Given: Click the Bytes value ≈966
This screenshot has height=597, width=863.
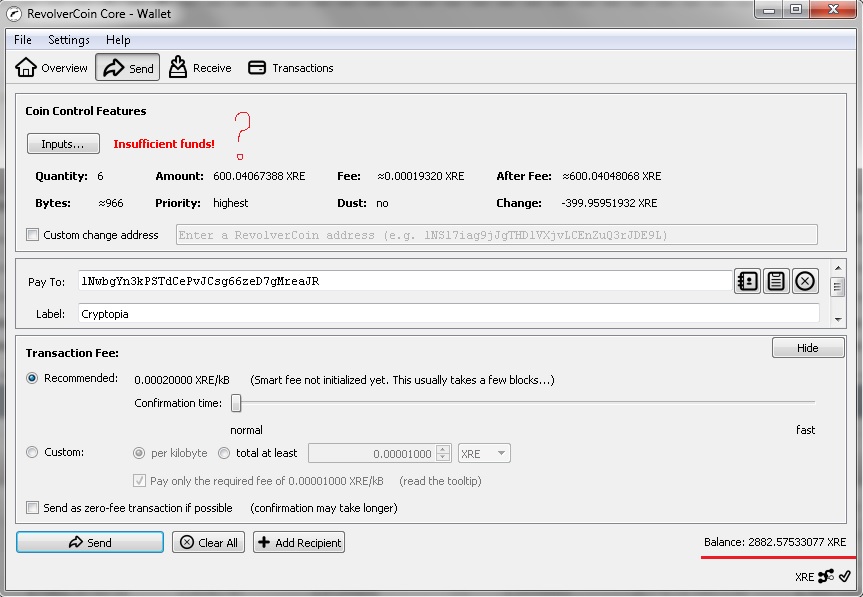Looking at the screenshot, I should pos(111,203).
